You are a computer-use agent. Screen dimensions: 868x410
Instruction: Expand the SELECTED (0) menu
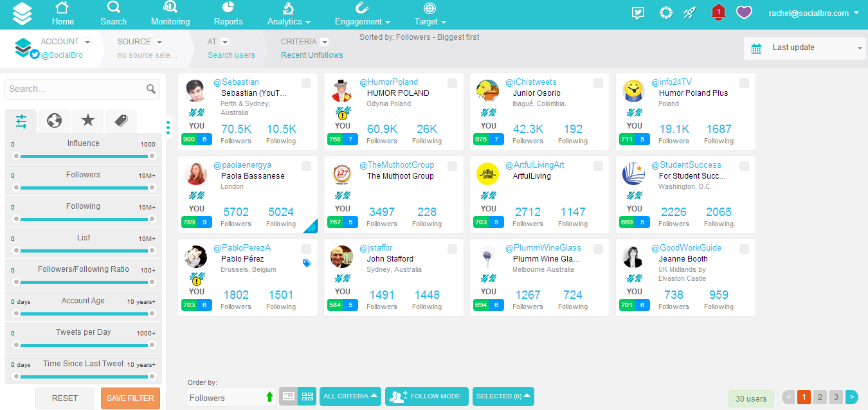[x=503, y=397]
